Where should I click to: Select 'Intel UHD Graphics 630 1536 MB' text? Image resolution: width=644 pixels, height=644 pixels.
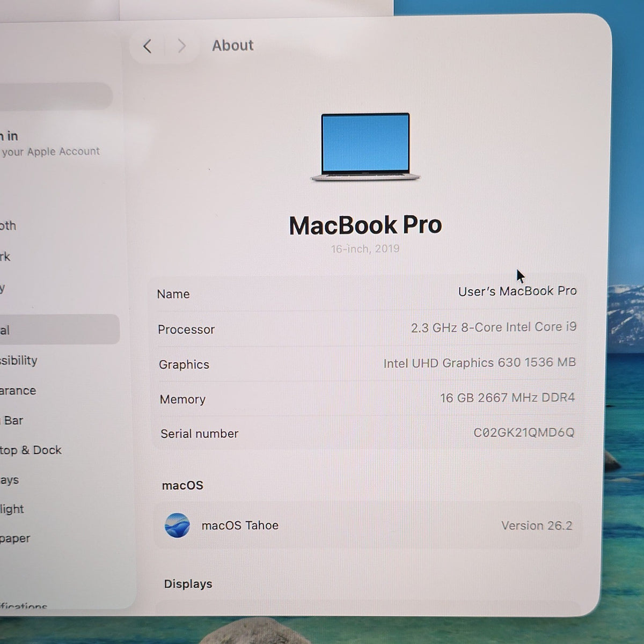480,363
